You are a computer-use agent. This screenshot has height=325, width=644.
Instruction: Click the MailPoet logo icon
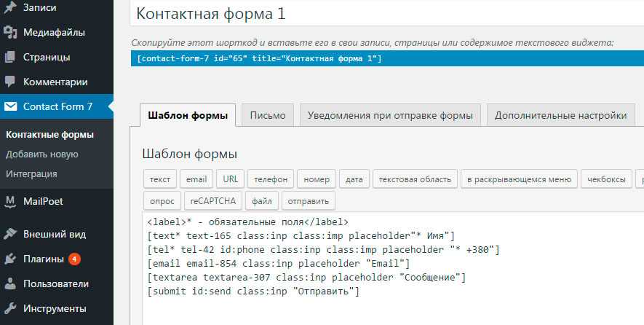click(x=10, y=201)
